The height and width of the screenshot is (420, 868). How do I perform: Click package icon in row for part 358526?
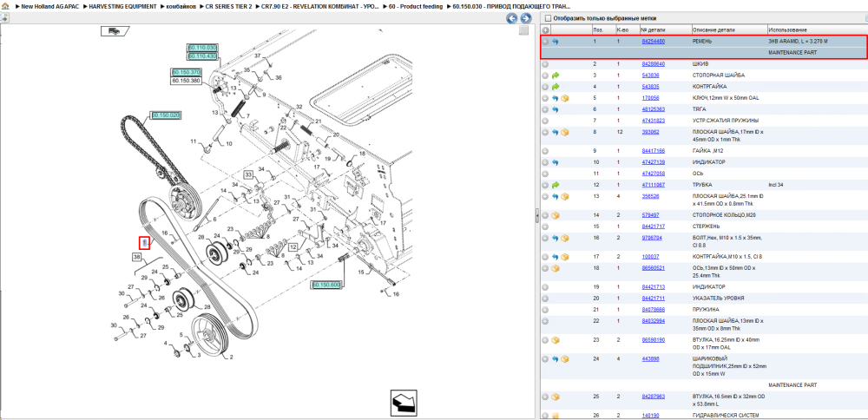click(x=565, y=196)
